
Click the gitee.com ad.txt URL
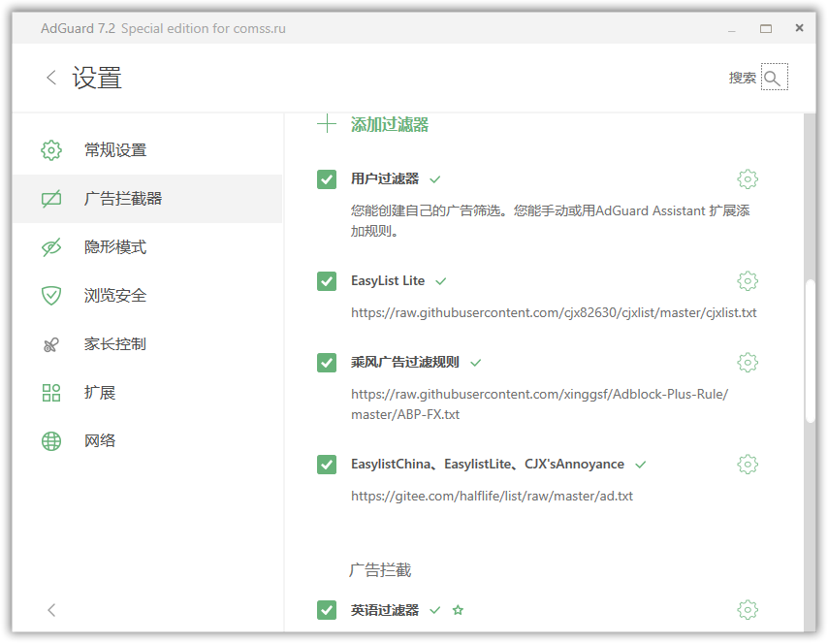click(492, 496)
